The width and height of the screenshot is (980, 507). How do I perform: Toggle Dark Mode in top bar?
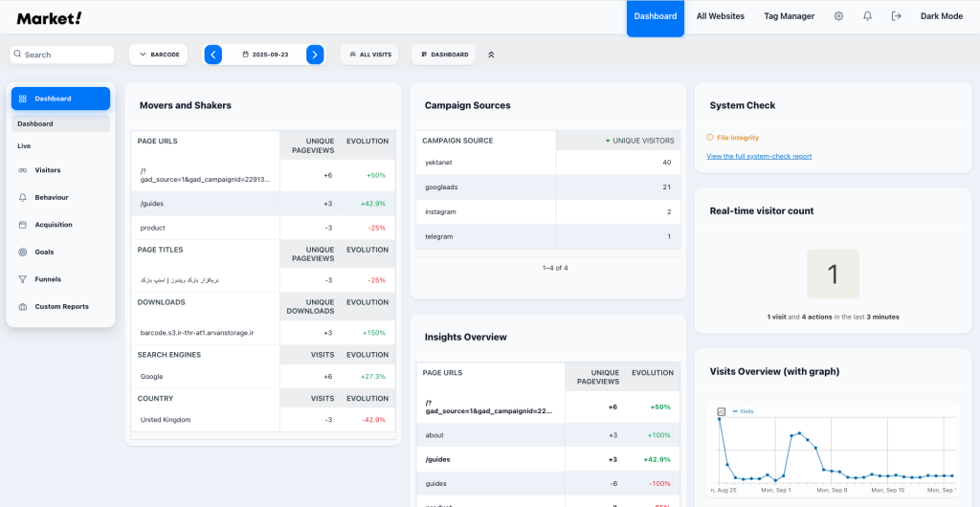coord(941,16)
